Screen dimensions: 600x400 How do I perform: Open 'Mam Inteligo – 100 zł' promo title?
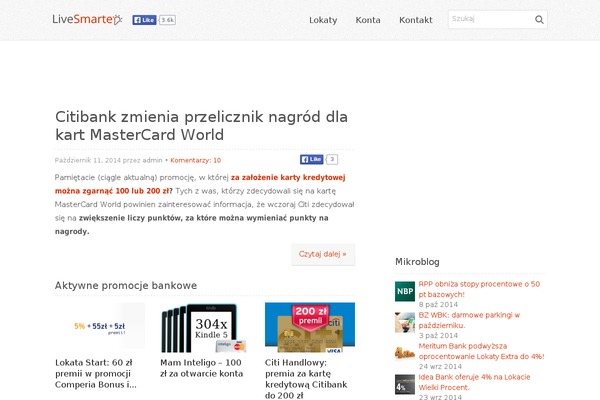(x=201, y=368)
